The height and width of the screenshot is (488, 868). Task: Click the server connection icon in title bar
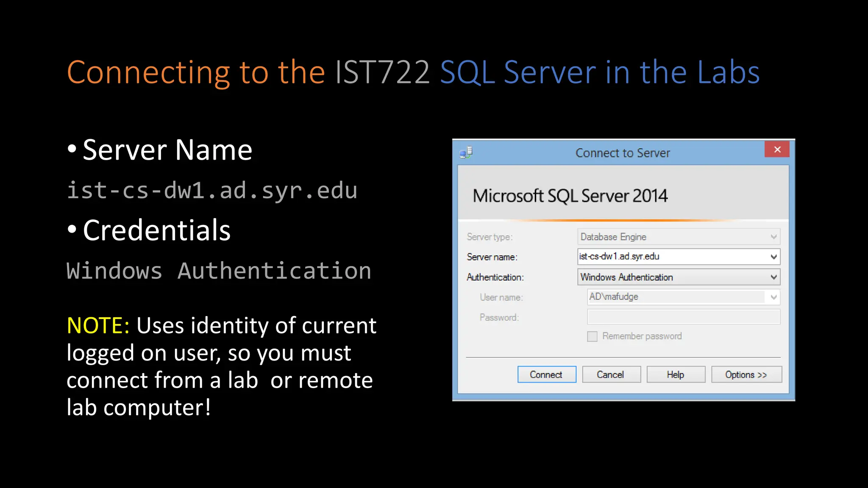click(x=466, y=152)
